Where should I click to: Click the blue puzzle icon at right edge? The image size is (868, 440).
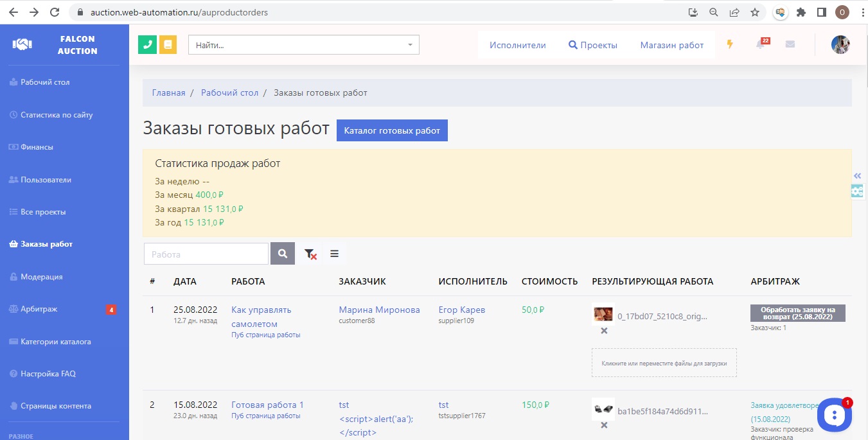tap(857, 191)
